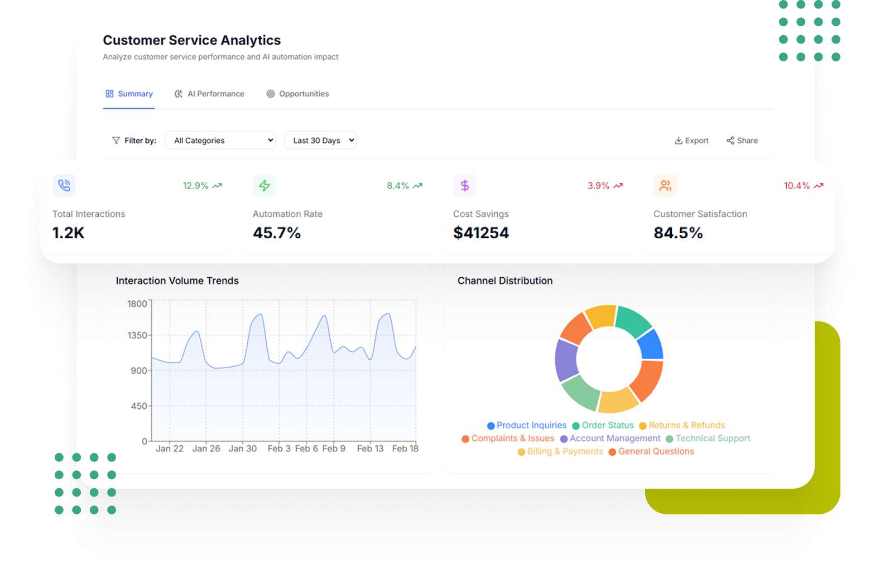Click the Feb 13 peak in volume chart

tap(387, 314)
